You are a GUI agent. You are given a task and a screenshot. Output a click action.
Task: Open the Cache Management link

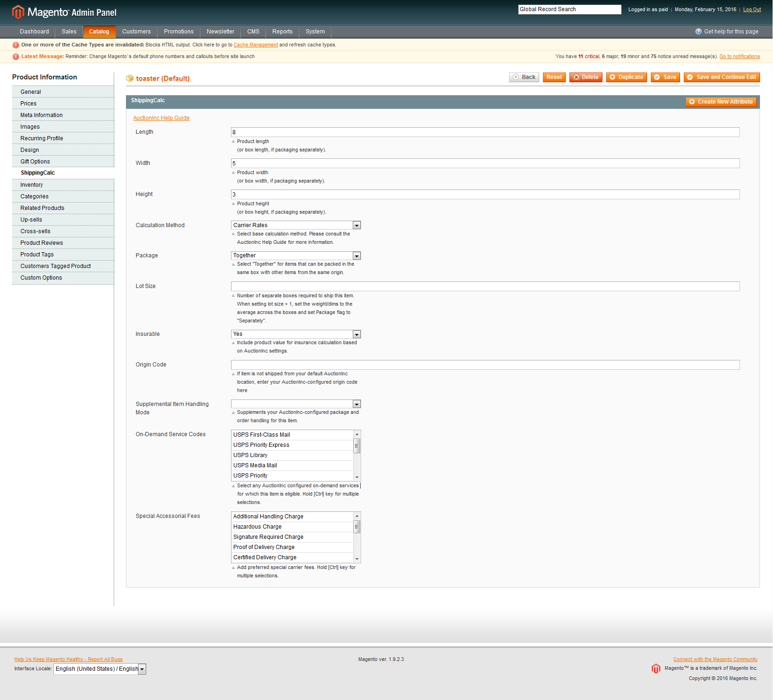point(256,45)
